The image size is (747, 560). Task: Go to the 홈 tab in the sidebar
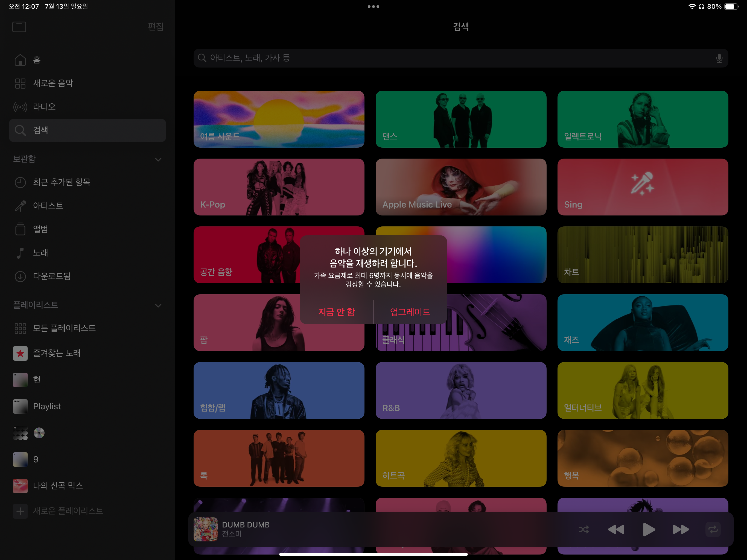click(x=36, y=60)
